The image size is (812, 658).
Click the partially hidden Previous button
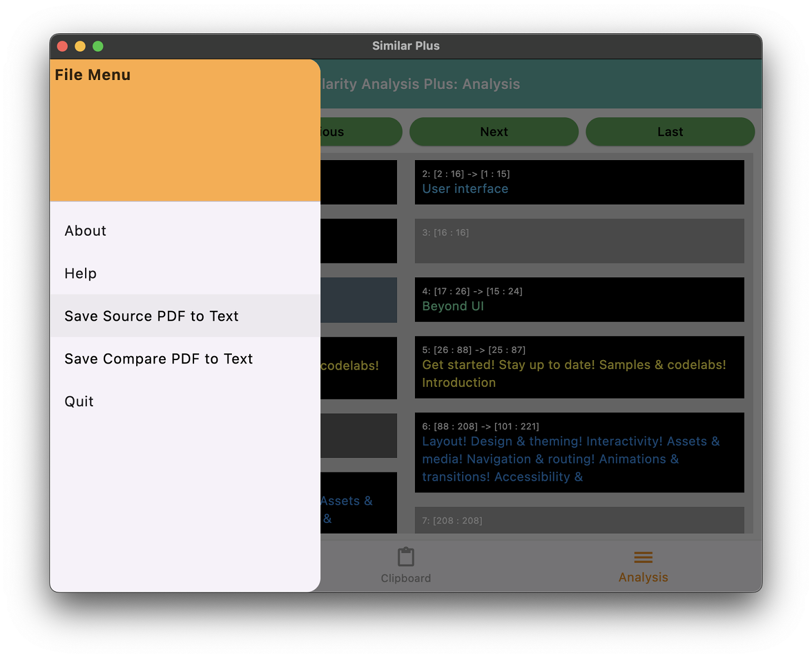[x=361, y=132]
